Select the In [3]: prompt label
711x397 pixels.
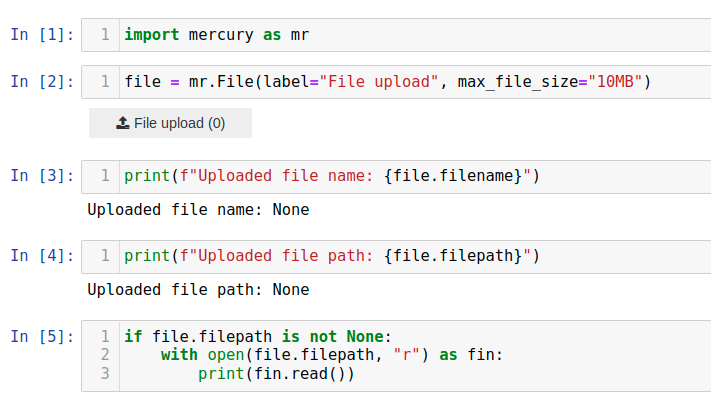pos(42,175)
